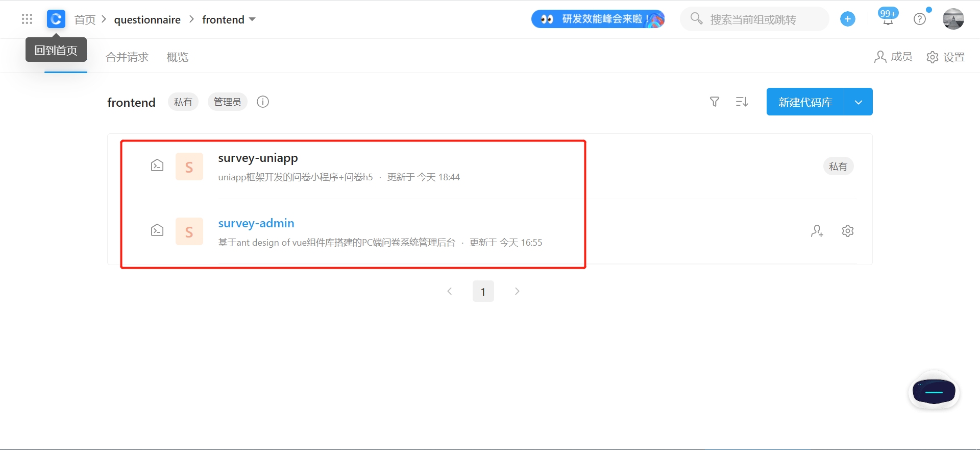This screenshot has height=450, width=980.
Task: Expand the 新建代码库 dropdown arrow
Action: pyautogui.click(x=859, y=102)
